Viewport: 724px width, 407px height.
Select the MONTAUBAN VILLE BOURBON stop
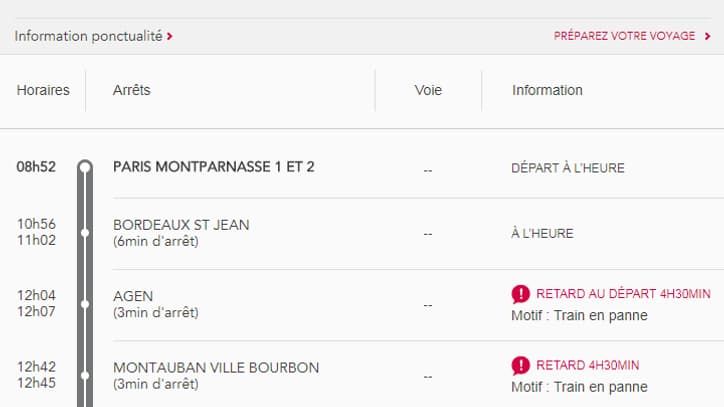(216, 368)
